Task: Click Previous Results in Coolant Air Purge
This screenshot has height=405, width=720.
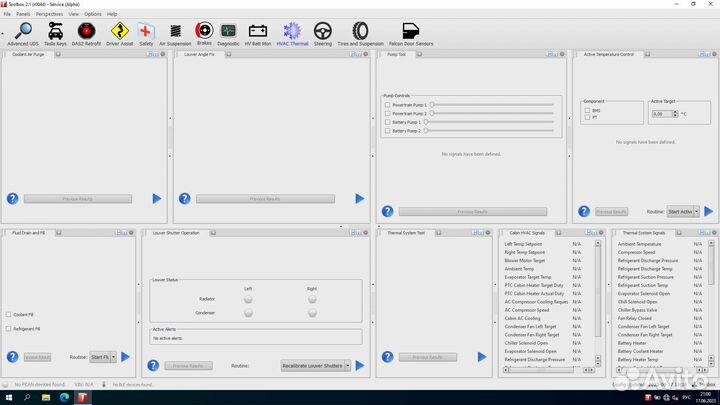Action: click(78, 199)
